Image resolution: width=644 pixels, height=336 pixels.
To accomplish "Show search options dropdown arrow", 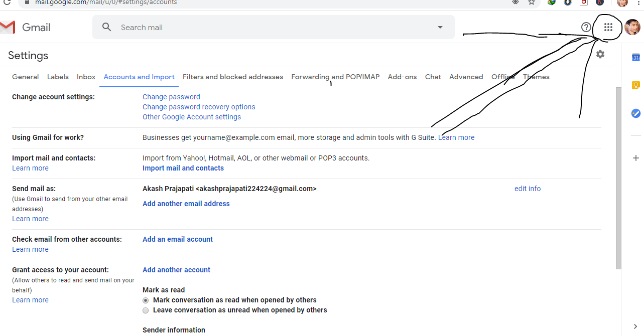I will point(440,27).
